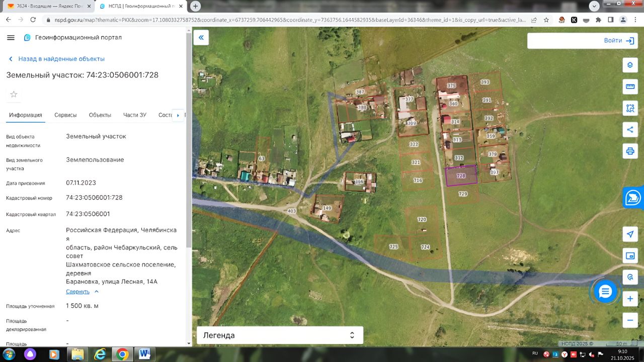Open the map layers panel
This screenshot has height=362, width=644.
click(x=630, y=65)
